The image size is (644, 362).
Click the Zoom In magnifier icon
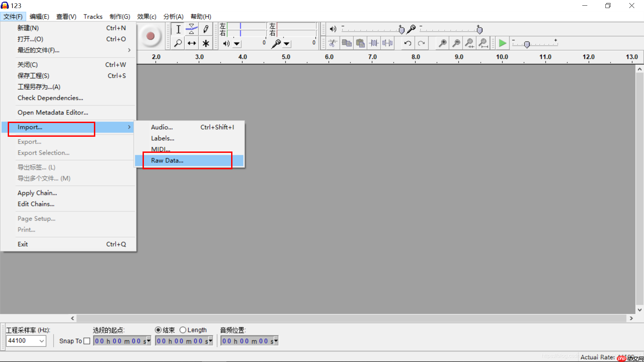443,43
